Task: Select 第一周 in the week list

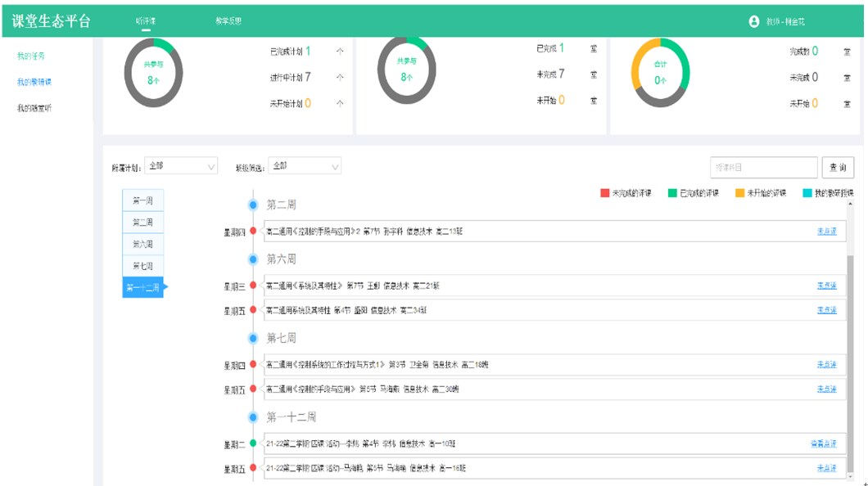Action: point(142,200)
